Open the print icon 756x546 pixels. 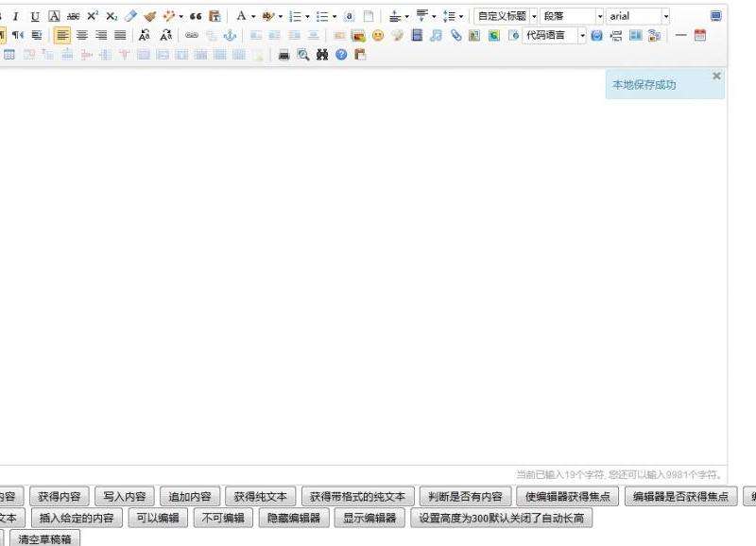pyautogui.click(x=284, y=55)
